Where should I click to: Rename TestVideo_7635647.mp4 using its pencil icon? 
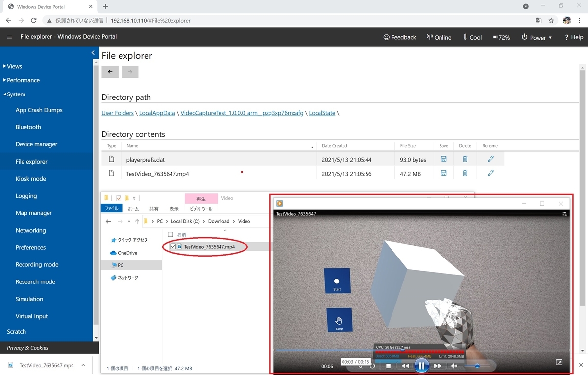[490, 173]
